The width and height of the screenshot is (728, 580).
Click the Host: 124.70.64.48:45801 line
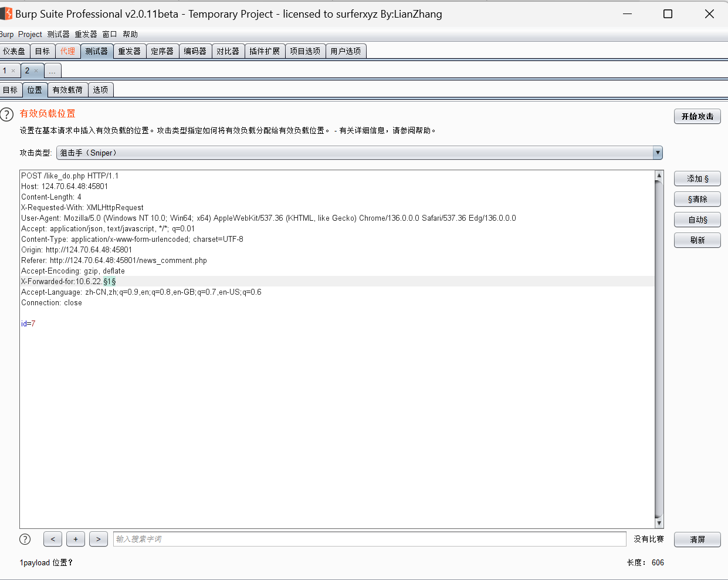[65, 186]
